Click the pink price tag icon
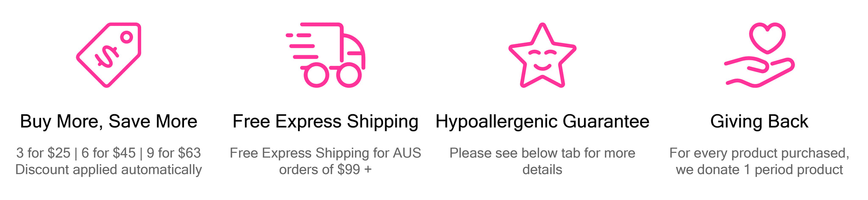Image resolution: width=868 pixels, height=200 pixels. pyautogui.click(x=108, y=55)
